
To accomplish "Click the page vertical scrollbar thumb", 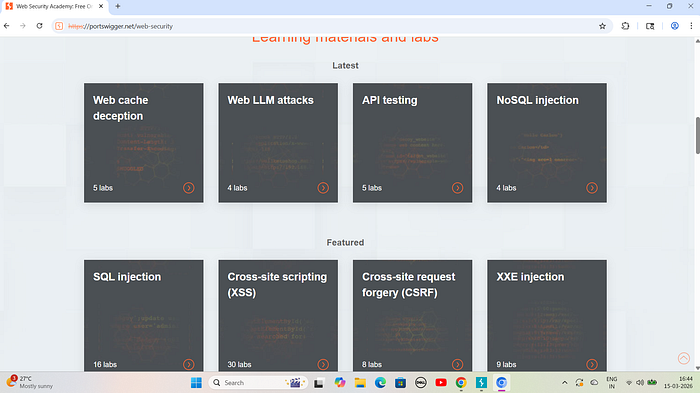I will (697, 135).
